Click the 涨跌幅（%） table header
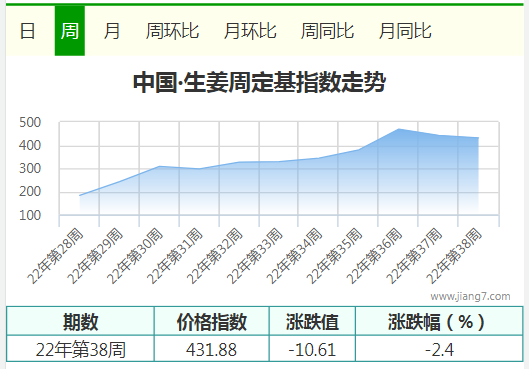This screenshot has width=529, height=369. point(439,322)
